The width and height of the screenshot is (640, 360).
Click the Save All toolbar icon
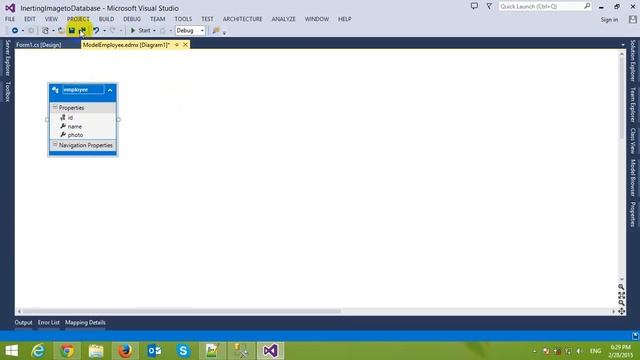pos(83,31)
